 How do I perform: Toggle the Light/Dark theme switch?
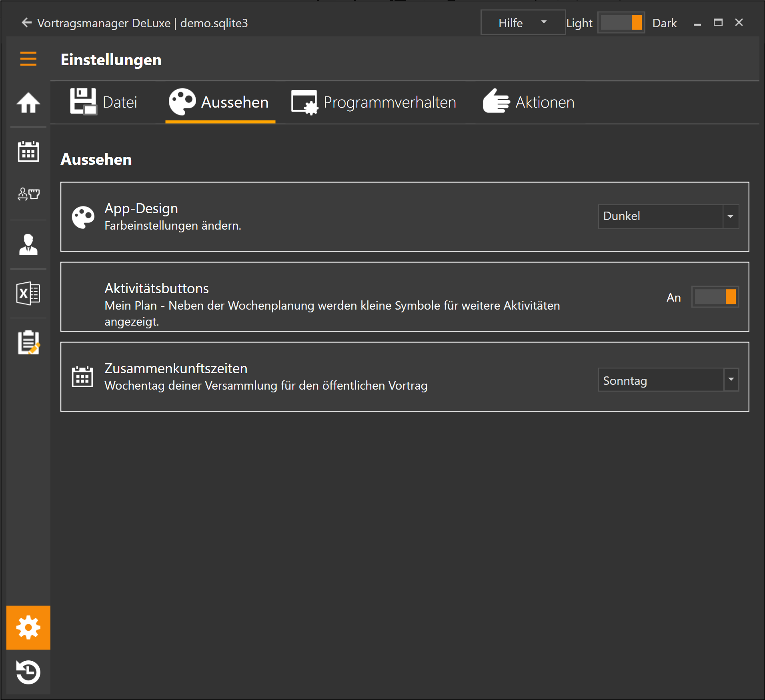pos(621,22)
